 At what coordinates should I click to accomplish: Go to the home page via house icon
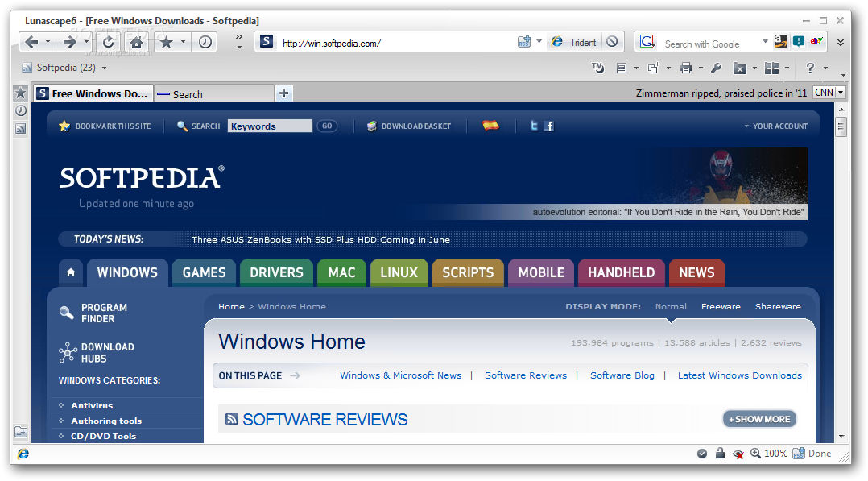pyautogui.click(x=136, y=42)
